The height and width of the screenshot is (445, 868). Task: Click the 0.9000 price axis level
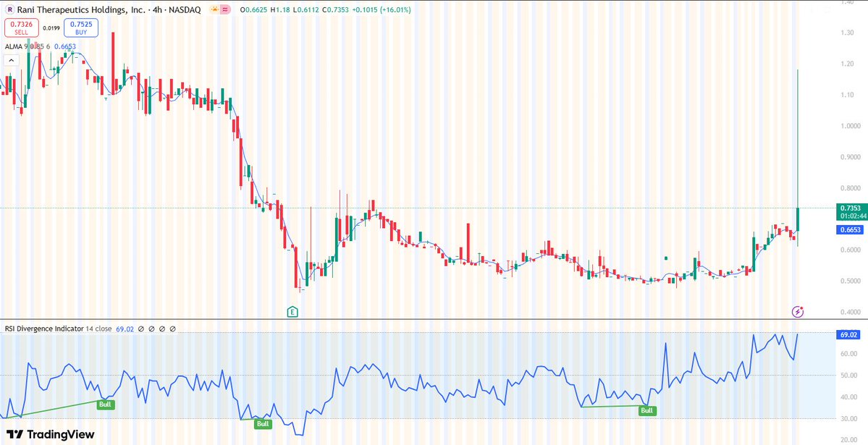pyautogui.click(x=849, y=157)
